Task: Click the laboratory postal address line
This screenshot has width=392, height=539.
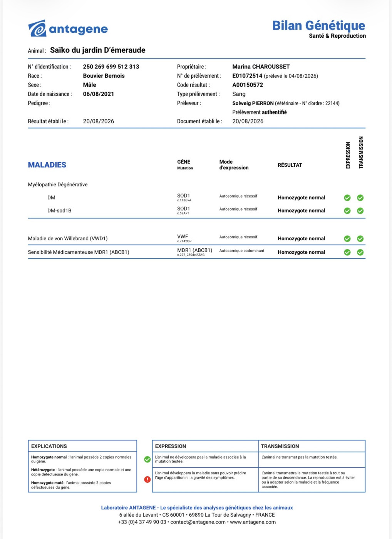Action: point(197,515)
